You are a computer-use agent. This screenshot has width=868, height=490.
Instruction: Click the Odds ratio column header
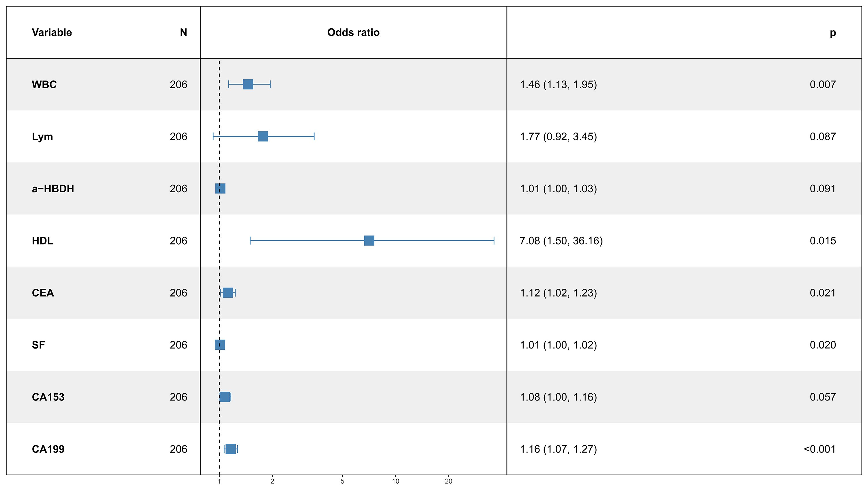[353, 32]
